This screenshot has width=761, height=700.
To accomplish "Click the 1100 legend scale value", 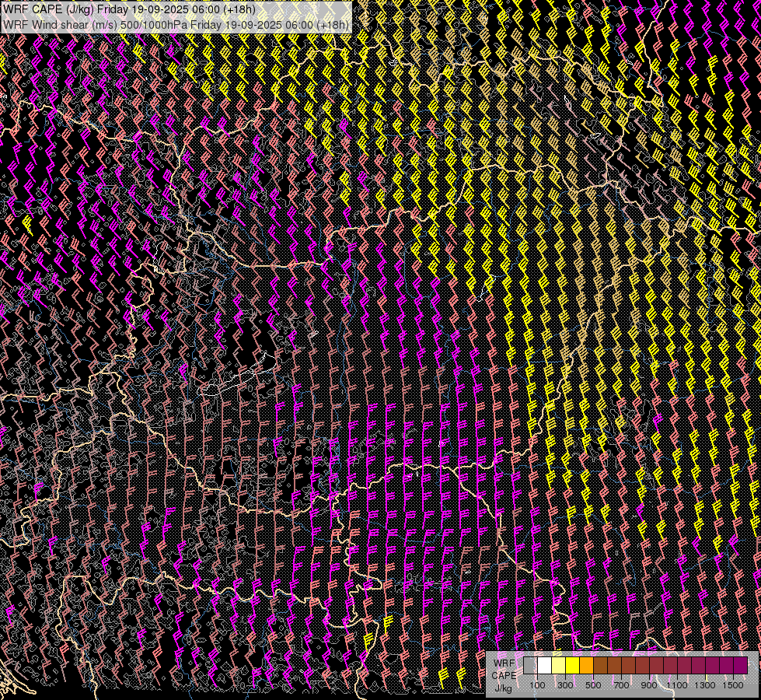I will click(x=677, y=685).
